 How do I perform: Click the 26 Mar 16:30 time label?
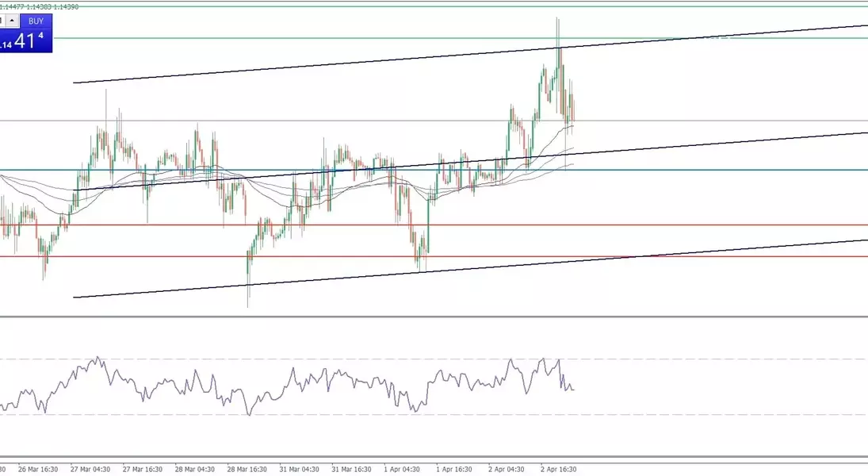coord(37,470)
